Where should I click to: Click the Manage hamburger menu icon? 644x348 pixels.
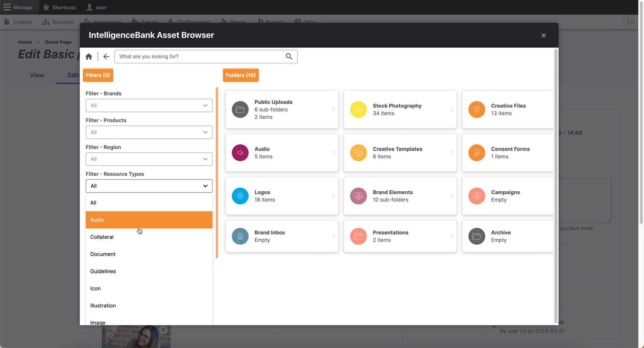click(7, 7)
